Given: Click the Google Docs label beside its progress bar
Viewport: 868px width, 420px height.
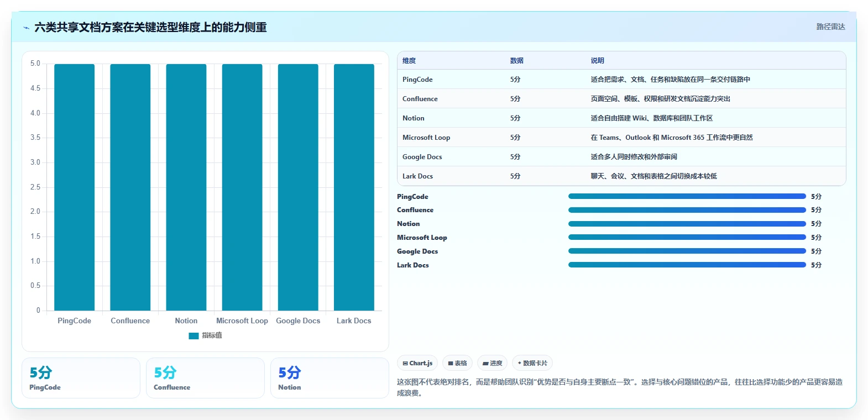Looking at the screenshot, I should click(x=417, y=251).
